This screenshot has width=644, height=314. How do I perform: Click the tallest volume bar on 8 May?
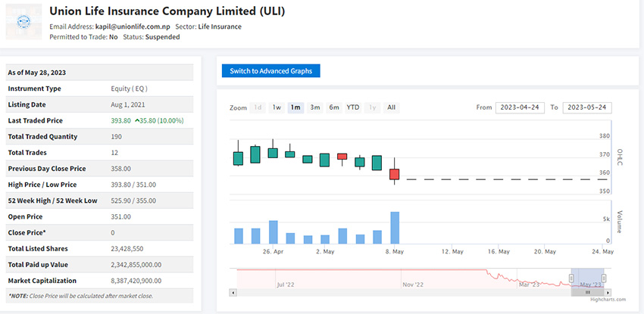click(395, 228)
